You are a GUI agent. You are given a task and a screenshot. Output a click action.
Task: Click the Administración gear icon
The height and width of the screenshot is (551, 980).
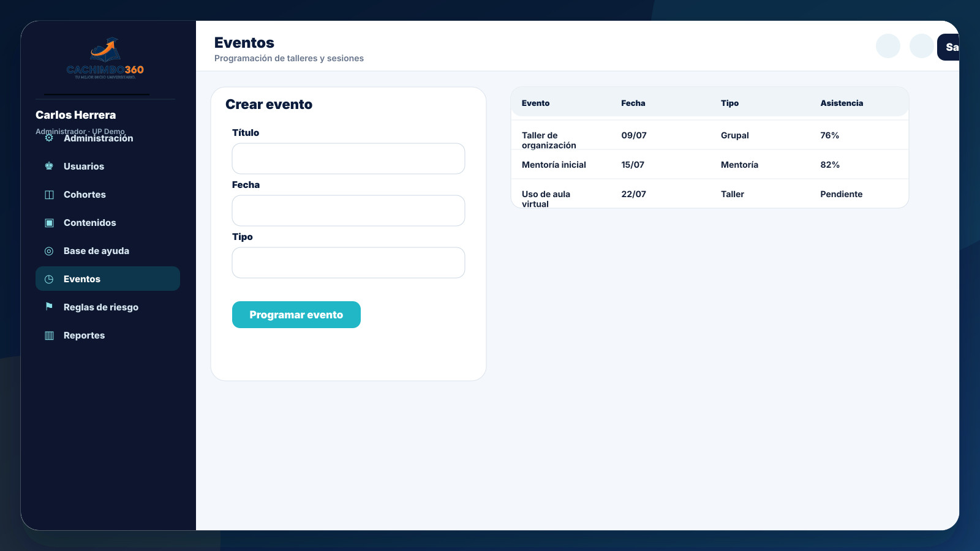click(49, 138)
